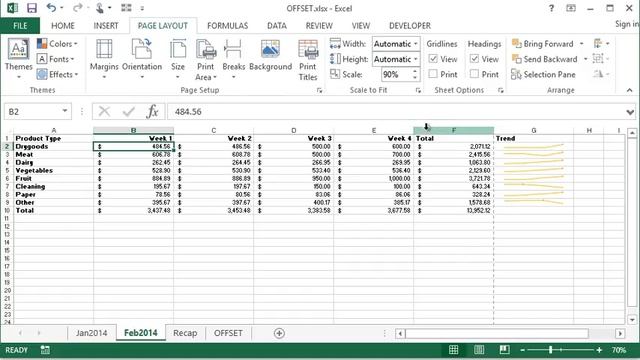Open the Margins options
Screen dimensions: 640x360
104,58
